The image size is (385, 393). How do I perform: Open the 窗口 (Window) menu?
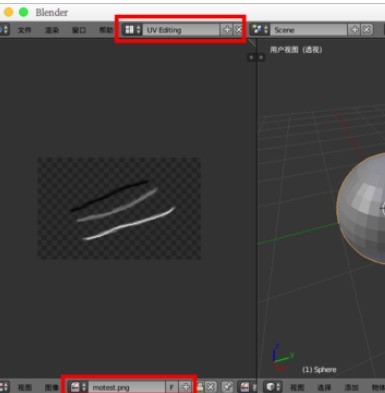click(x=79, y=30)
